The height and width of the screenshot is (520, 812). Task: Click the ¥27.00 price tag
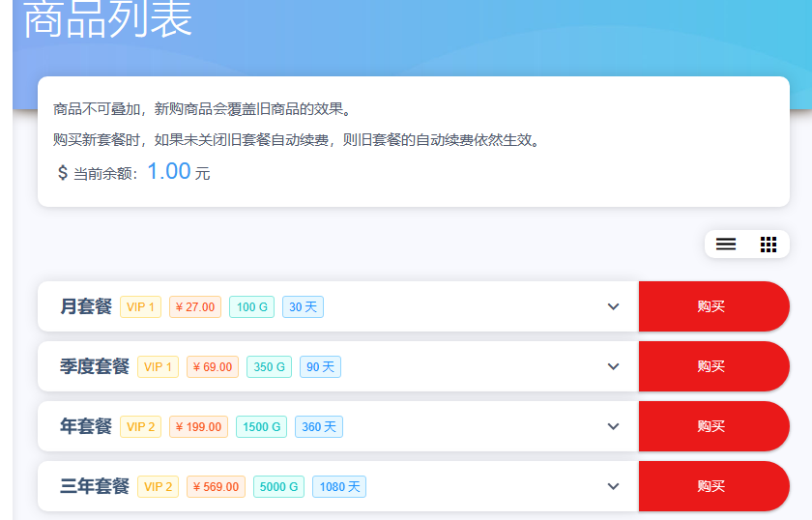[x=195, y=307]
